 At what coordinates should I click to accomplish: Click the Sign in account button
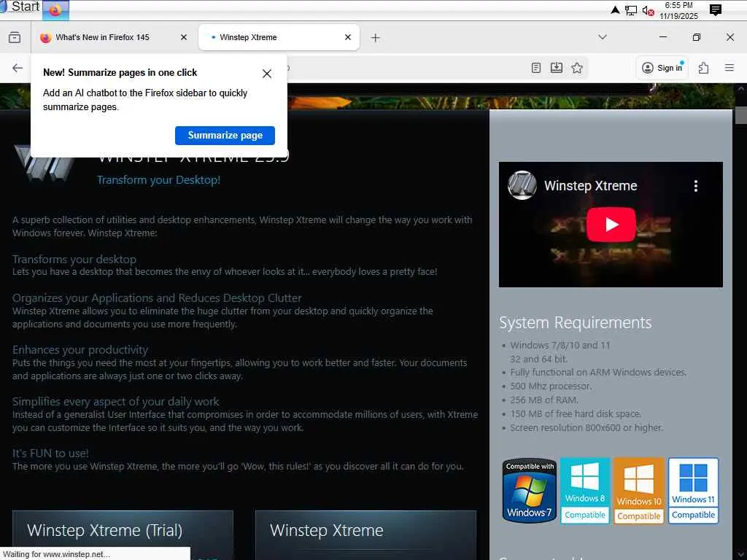coord(662,68)
